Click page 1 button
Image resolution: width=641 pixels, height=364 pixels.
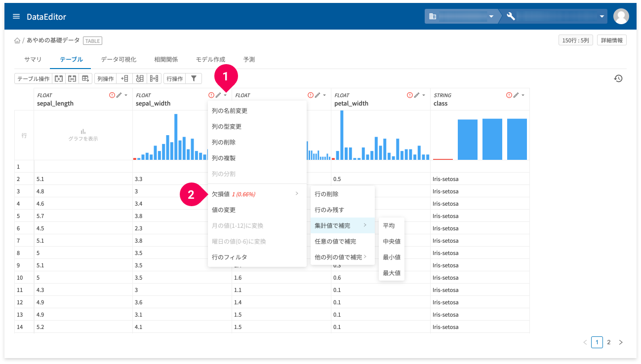(x=597, y=342)
